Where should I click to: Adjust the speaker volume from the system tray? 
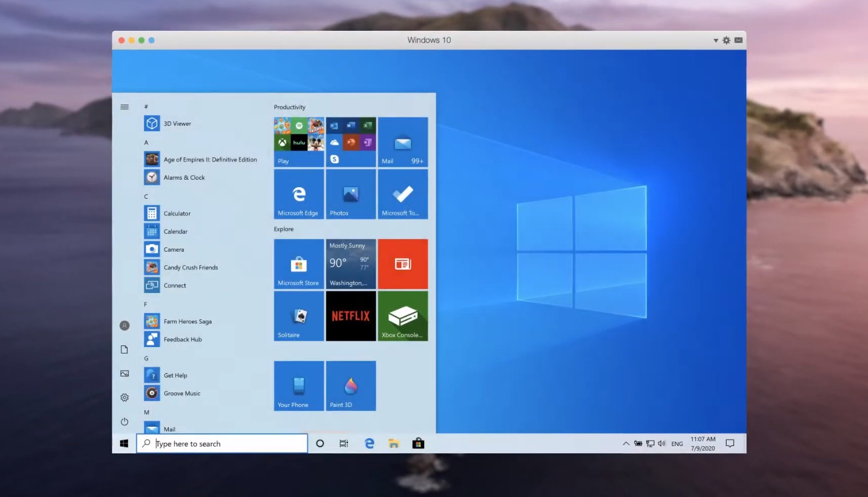pyautogui.click(x=661, y=443)
